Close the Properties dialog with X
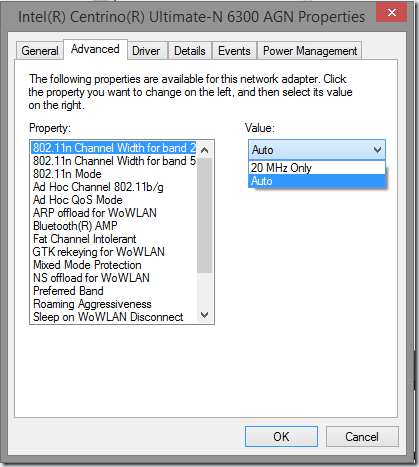Viewport: 419px width, 467px height. (392, 13)
